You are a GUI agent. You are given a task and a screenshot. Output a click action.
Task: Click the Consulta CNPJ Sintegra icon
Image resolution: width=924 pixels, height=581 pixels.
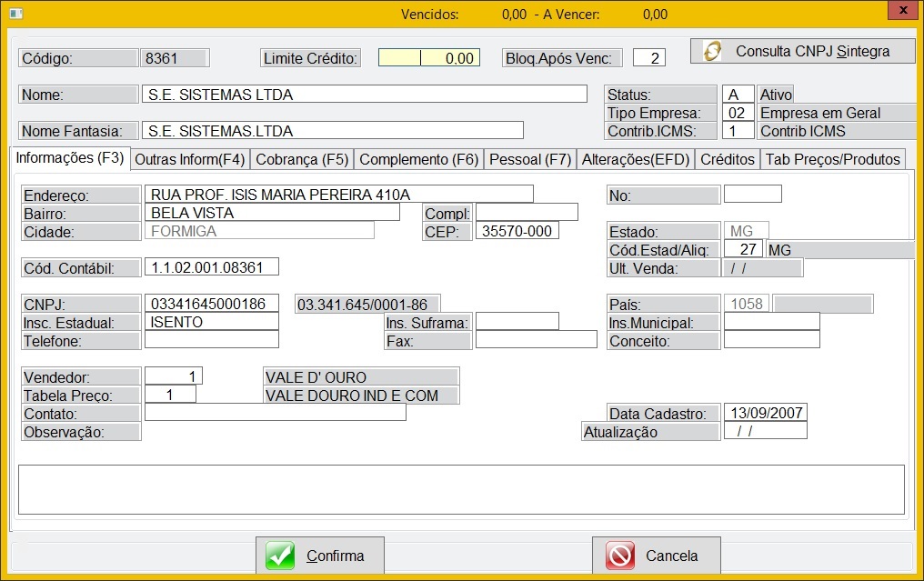click(713, 51)
